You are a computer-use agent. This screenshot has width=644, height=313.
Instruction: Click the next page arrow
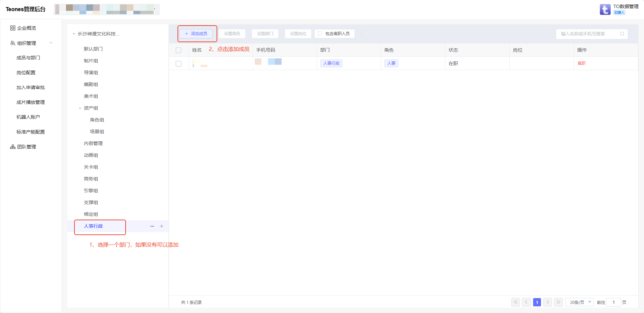point(548,302)
